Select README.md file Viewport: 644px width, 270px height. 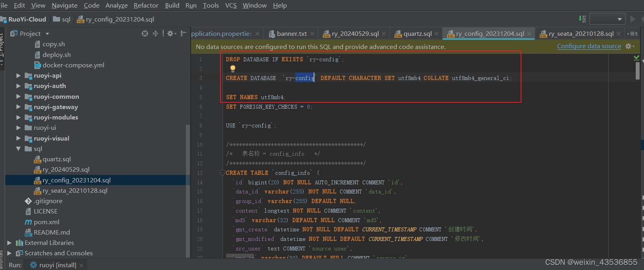(52, 232)
